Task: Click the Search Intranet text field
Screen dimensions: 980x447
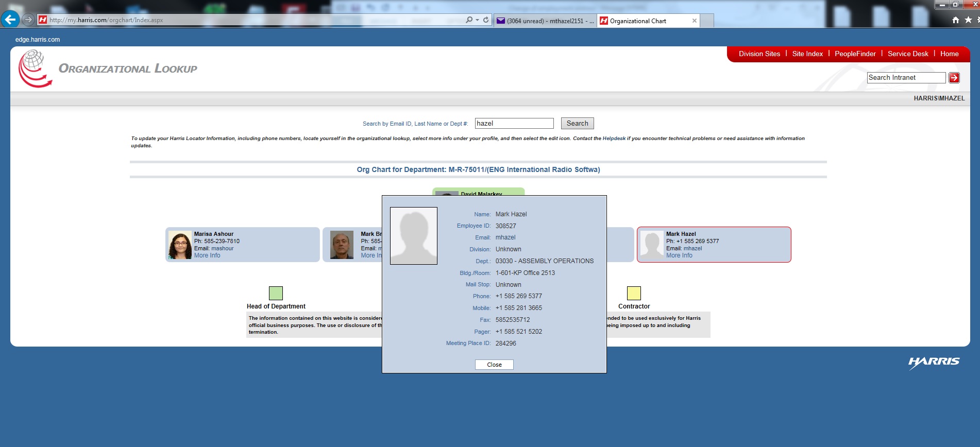Action: pos(906,78)
